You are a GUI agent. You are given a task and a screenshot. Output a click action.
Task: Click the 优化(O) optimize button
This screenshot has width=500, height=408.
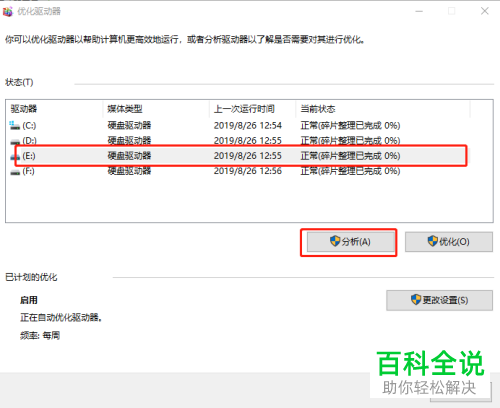[x=449, y=242]
